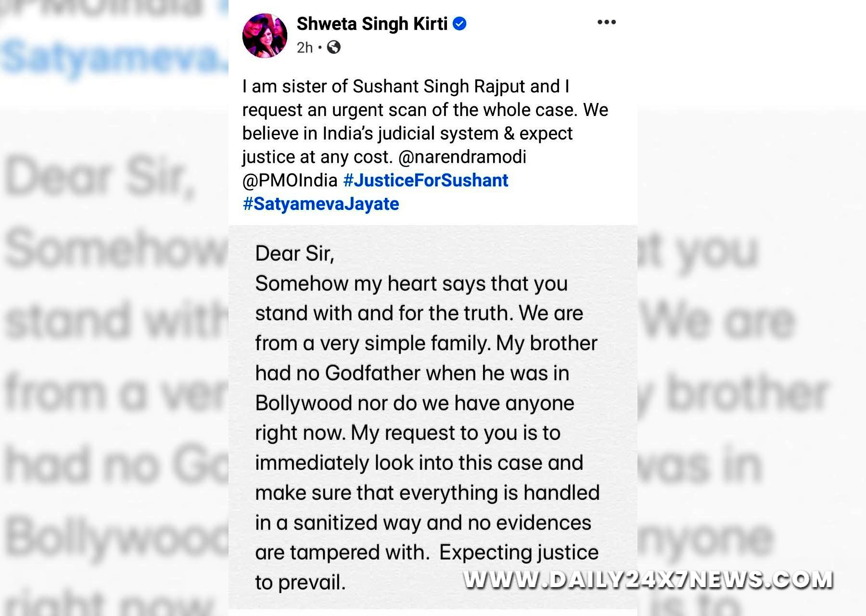This screenshot has width=866, height=616.
Task: Follow the #SatyamevaJayate hashtag
Action: [321, 204]
